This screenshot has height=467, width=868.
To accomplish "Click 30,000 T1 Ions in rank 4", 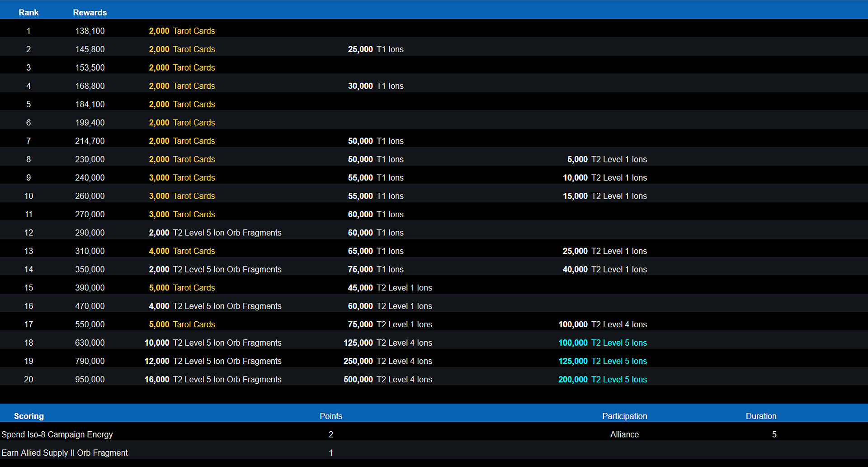I will point(376,86).
